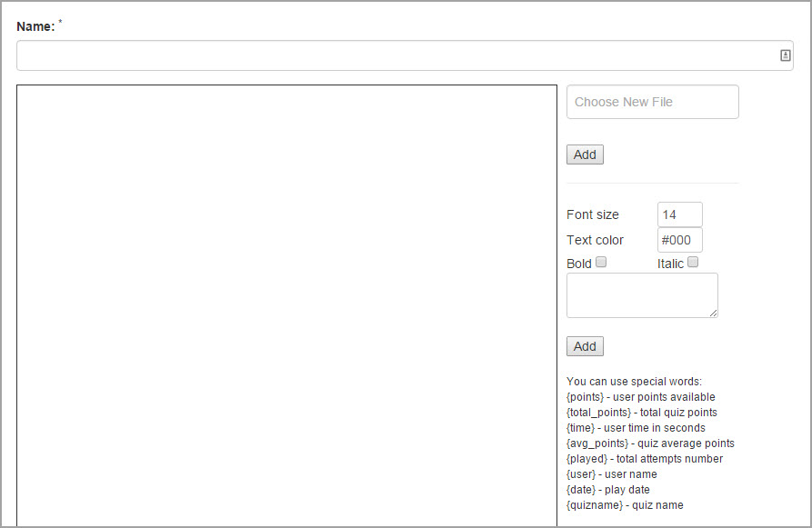Click the "{time} - user time in seconds" line
812x528 pixels.
pos(636,428)
